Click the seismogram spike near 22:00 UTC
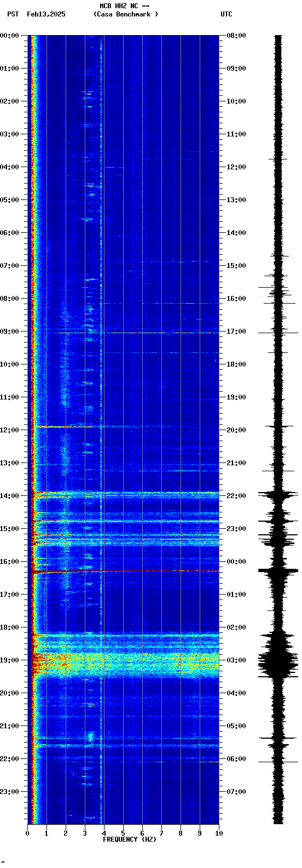The height and width of the screenshot is (868, 302). [x=278, y=495]
